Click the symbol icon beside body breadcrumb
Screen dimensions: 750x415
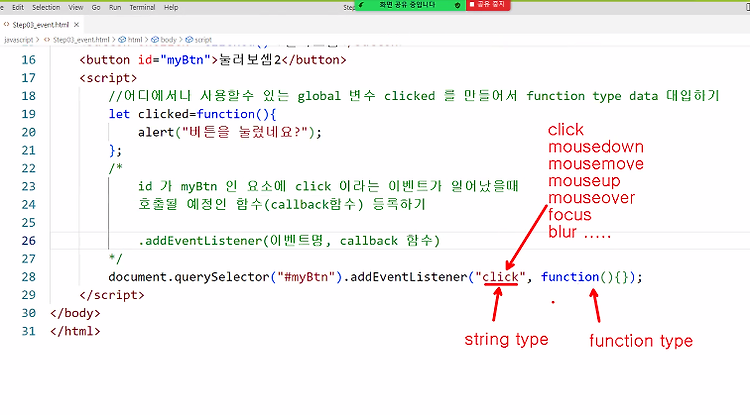[x=155, y=40]
